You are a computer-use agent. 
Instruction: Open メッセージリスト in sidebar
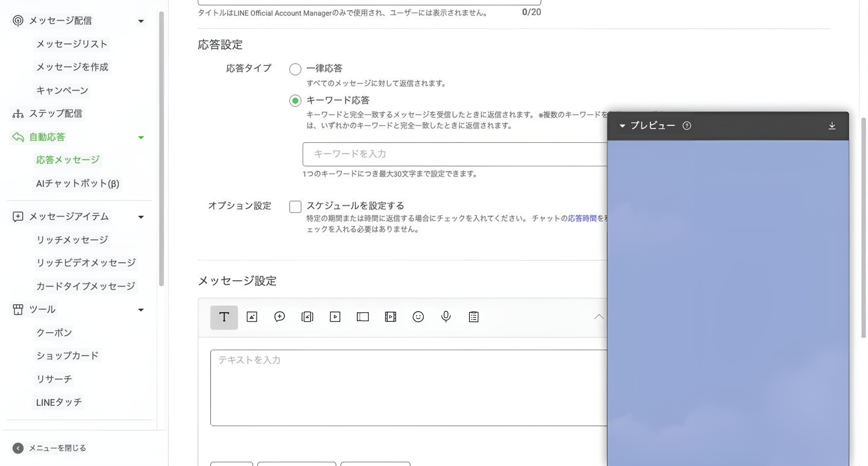(x=72, y=44)
